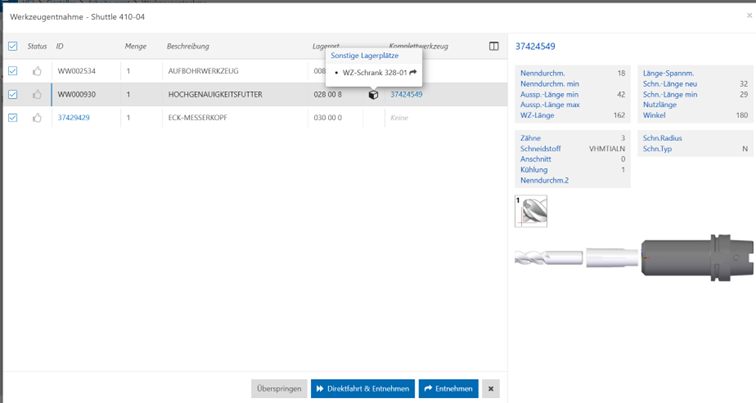Open Komplettwerkzeug link 37424549 in table

[x=406, y=94]
